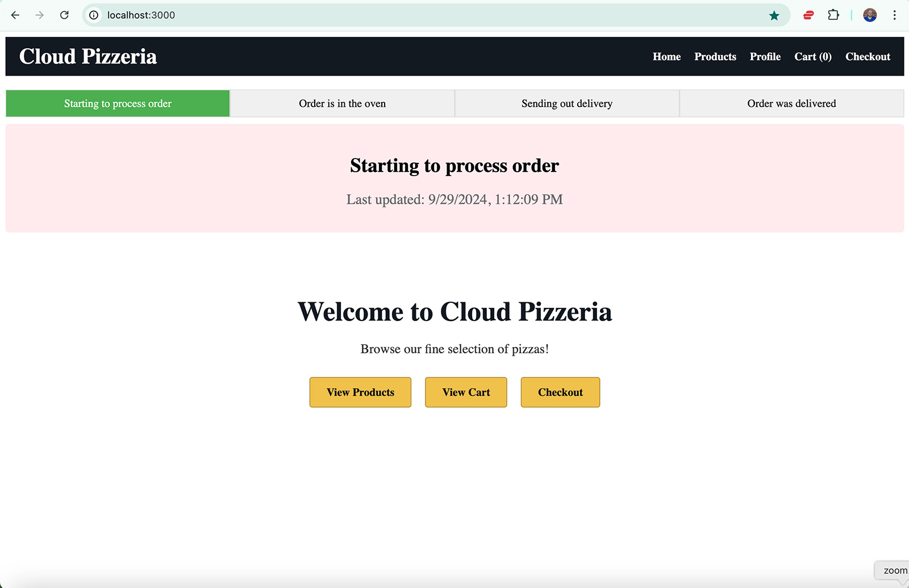Click the Cloud Pizzeria header logo

(88, 57)
